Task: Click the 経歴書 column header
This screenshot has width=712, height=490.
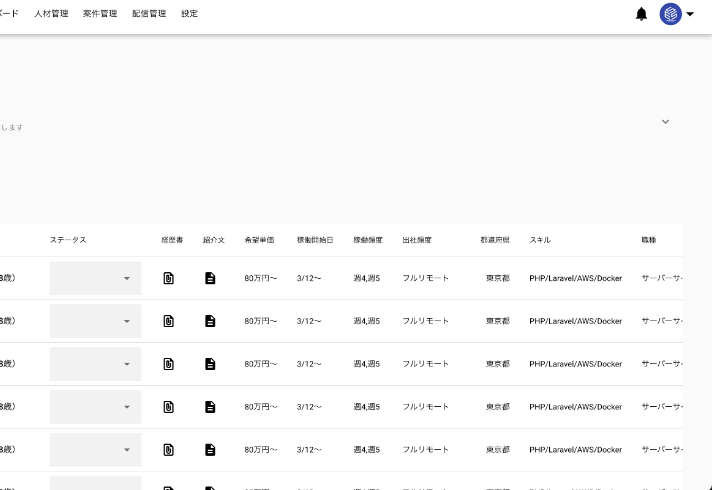Action: click(x=172, y=240)
